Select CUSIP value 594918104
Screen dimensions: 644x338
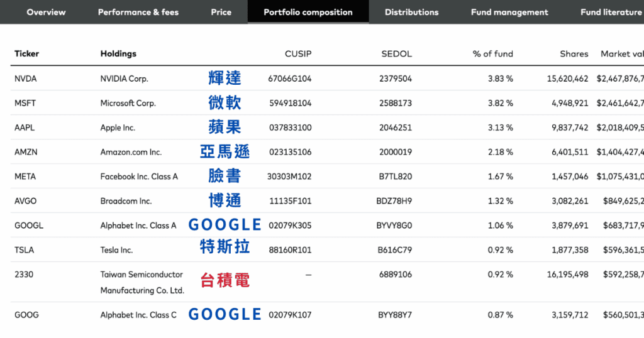point(291,104)
